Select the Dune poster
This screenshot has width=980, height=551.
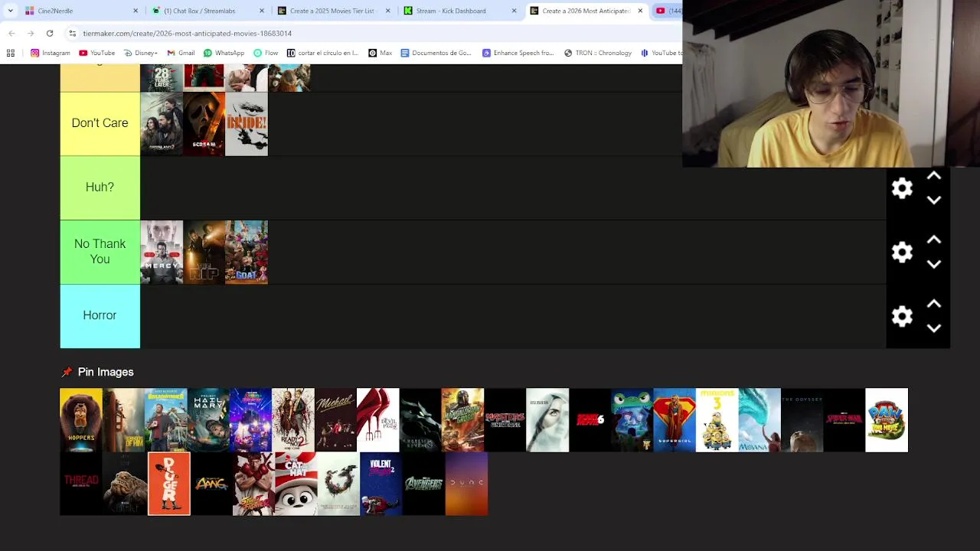point(466,484)
